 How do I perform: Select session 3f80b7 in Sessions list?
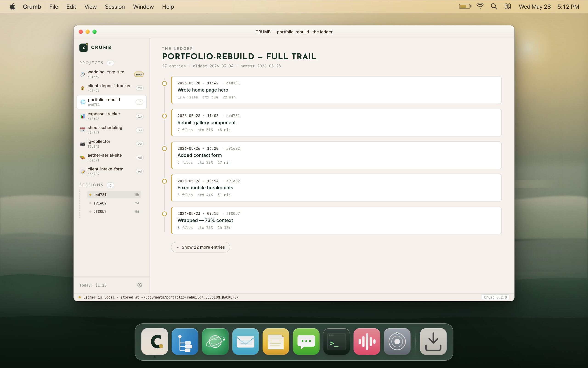tap(114, 212)
